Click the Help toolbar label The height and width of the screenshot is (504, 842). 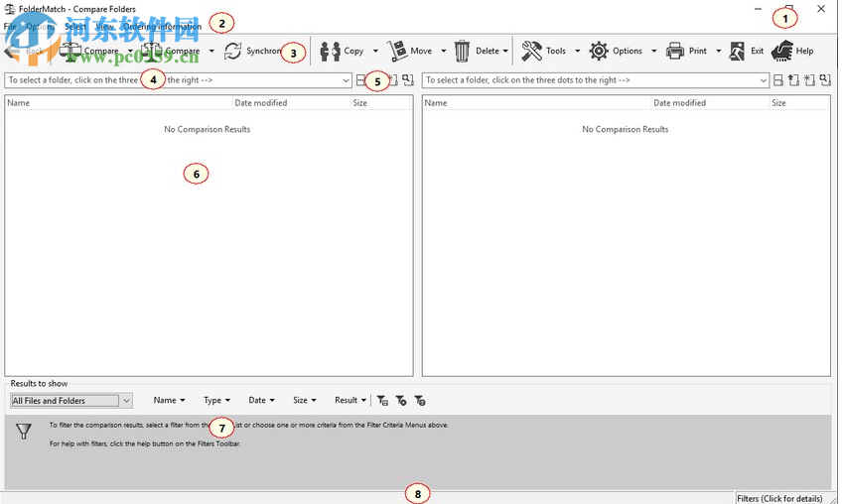[804, 51]
